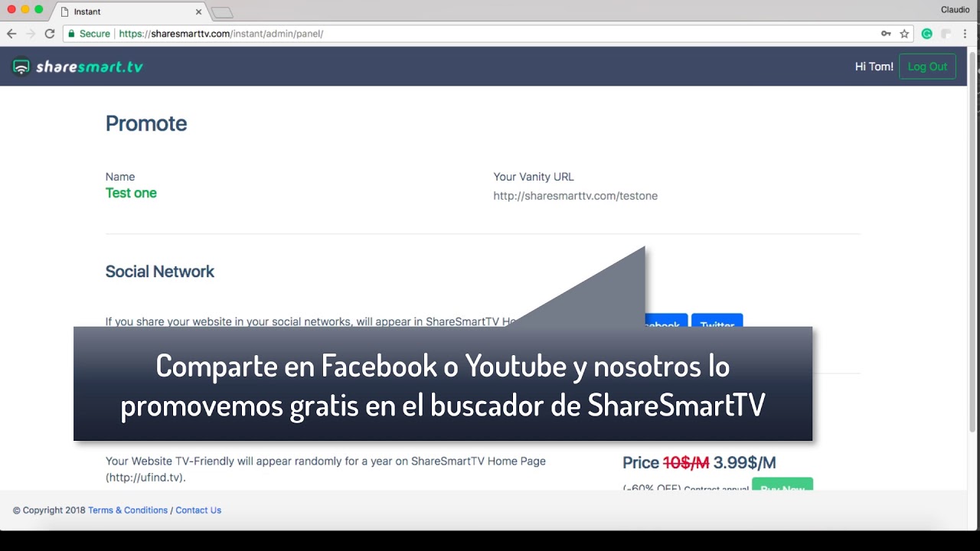Click the 3.99$/M price text
Image resolution: width=980 pixels, height=551 pixels.
744,463
